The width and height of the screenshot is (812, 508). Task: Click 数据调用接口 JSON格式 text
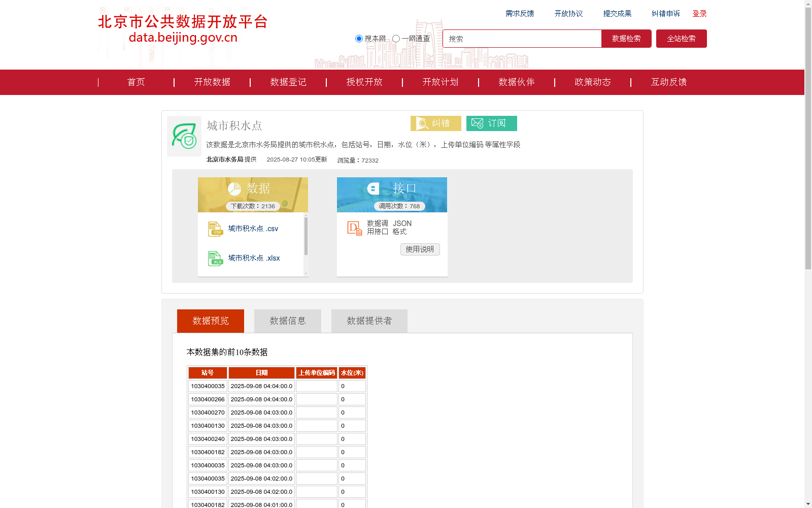tap(389, 228)
